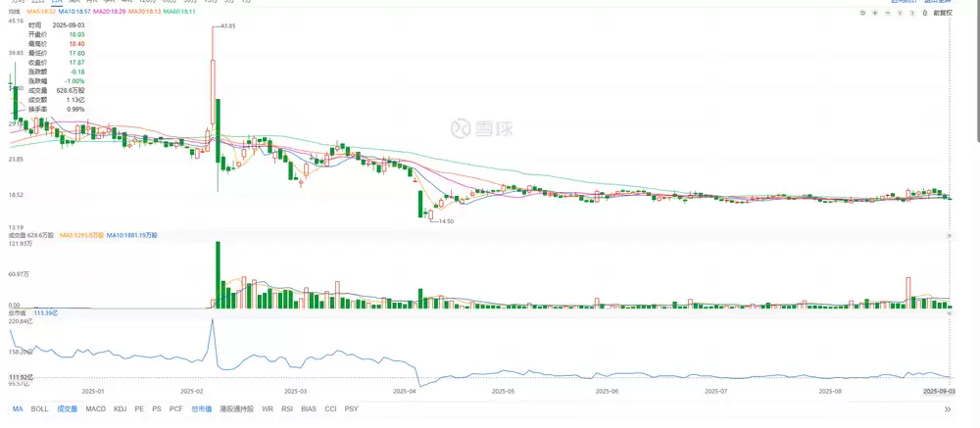Viewport: 980px width, 428px height.
Task: Click the PSY indicator
Action: click(352, 408)
